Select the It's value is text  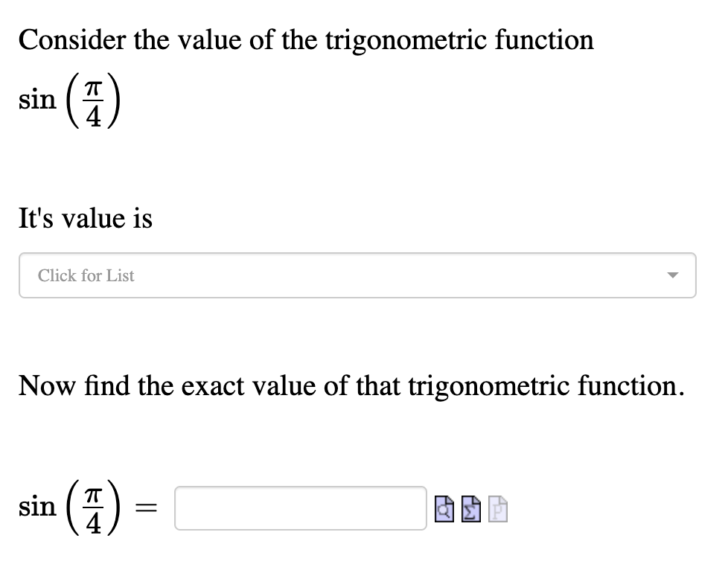tap(85, 218)
